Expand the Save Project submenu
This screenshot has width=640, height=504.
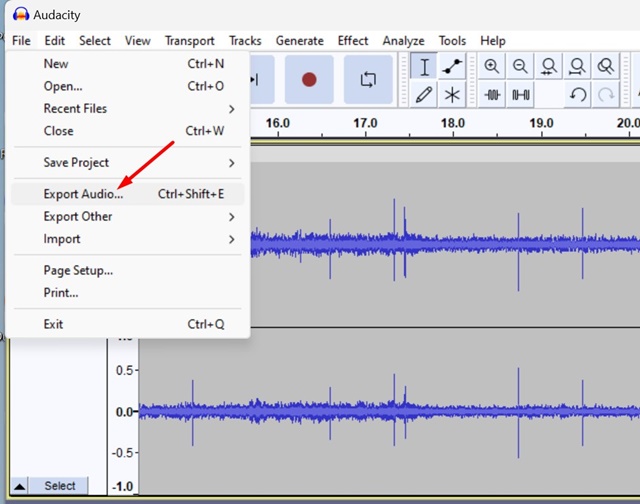pyautogui.click(x=127, y=162)
